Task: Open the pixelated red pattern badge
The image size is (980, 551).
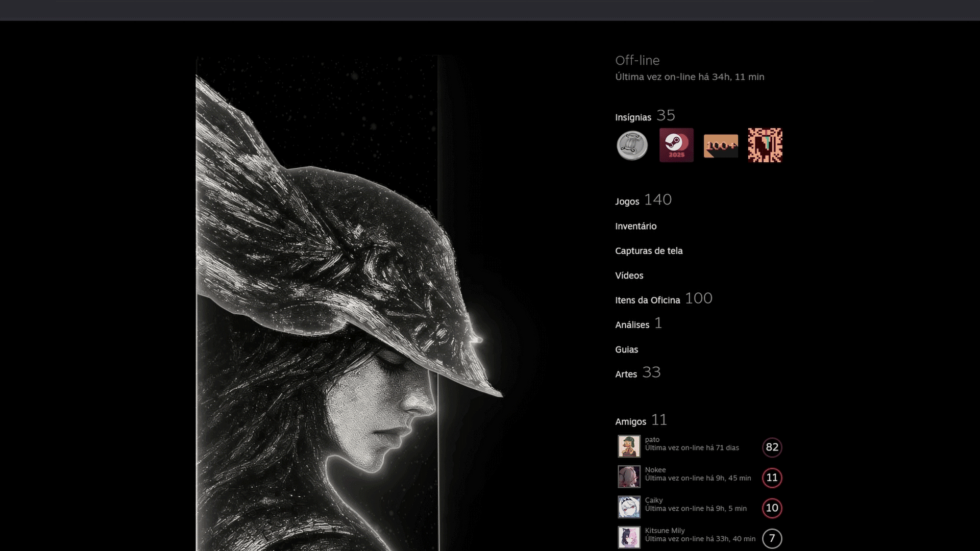Action: [765, 145]
